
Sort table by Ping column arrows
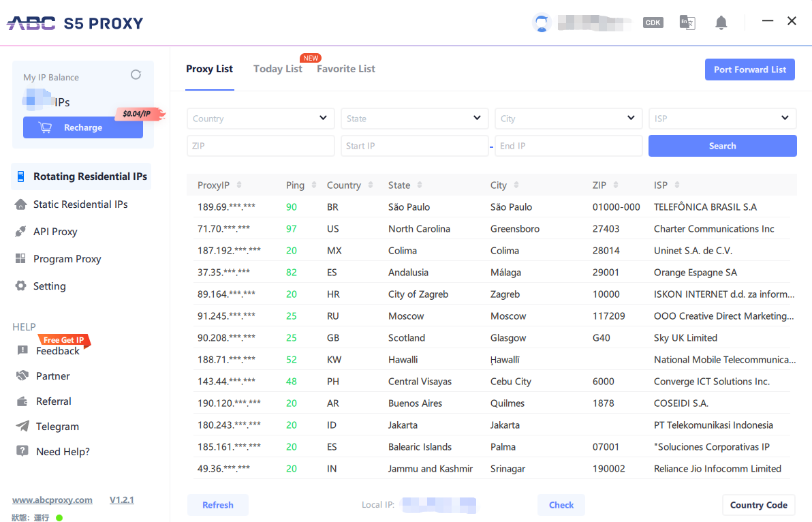click(314, 185)
